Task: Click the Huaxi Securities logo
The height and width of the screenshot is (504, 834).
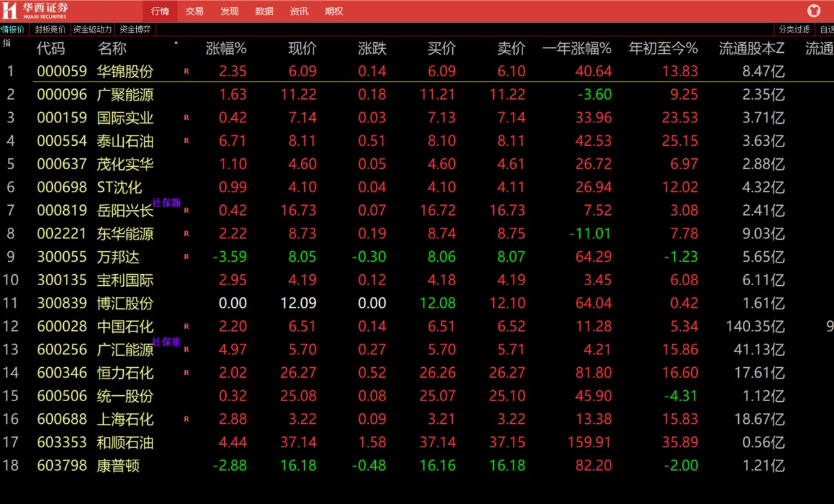Action: [36, 10]
